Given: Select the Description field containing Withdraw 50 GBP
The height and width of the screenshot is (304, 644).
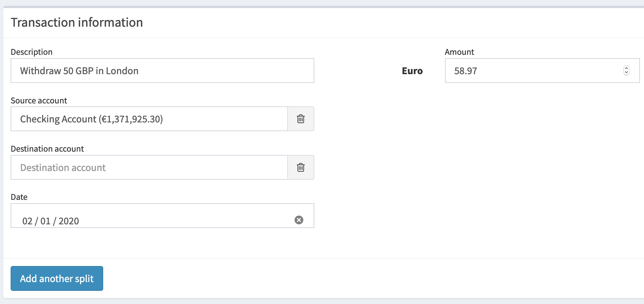Looking at the screenshot, I should (x=162, y=71).
